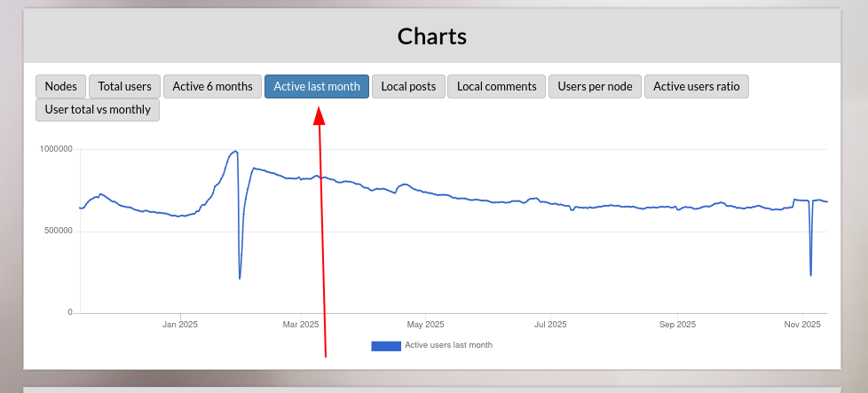Select User total vs monthly tab
The height and width of the screenshot is (393, 868).
click(99, 110)
